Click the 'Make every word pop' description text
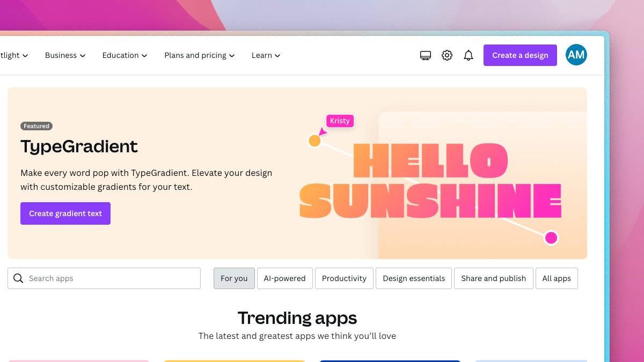 click(147, 180)
